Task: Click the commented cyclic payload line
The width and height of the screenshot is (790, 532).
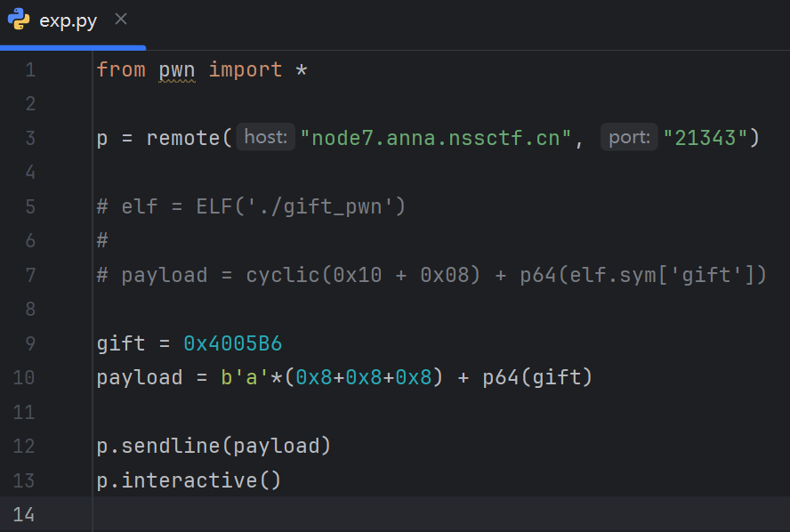Action: 431,275
